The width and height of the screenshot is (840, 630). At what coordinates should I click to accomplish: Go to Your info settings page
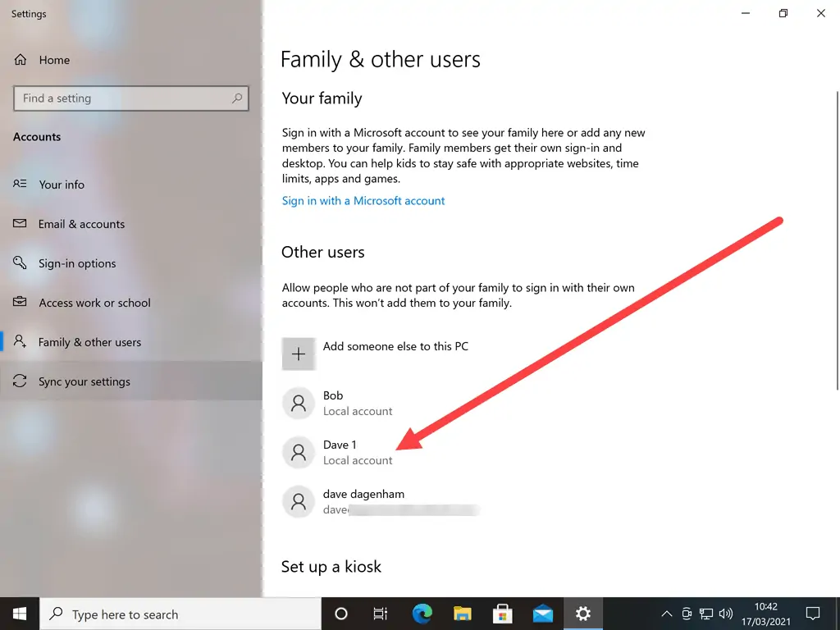[x=62, y=185]
